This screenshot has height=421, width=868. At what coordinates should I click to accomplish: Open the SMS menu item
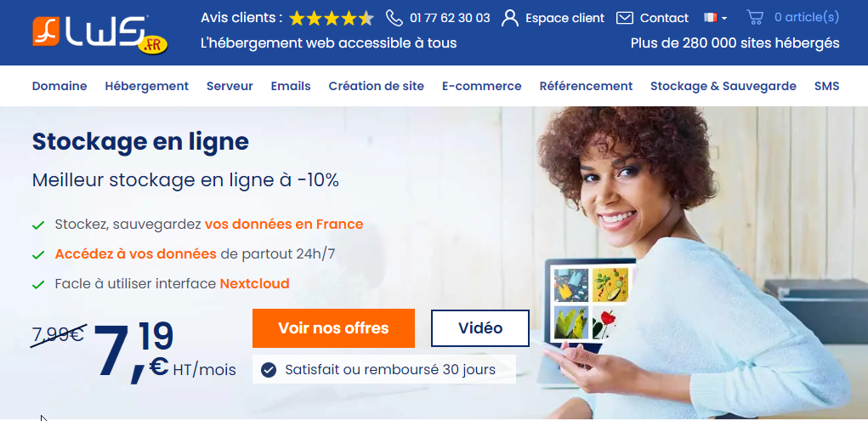coord(826,86)
